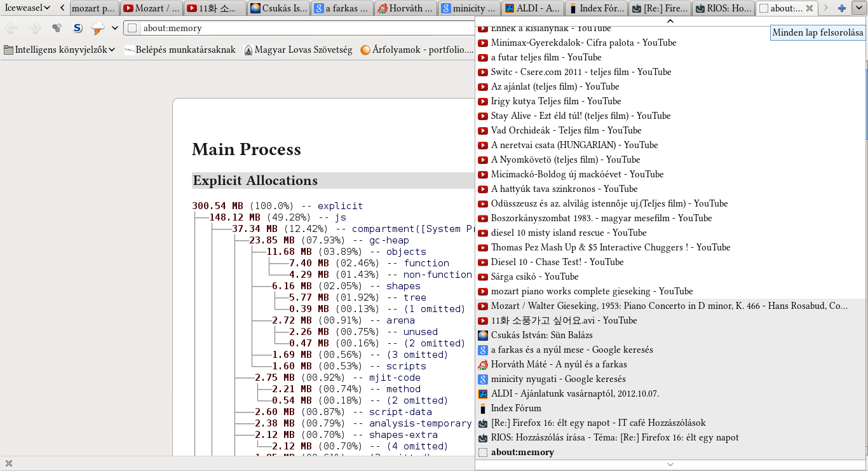
Task: Click the grey three-circles toolbar icon
Action: tap(57, 28)
